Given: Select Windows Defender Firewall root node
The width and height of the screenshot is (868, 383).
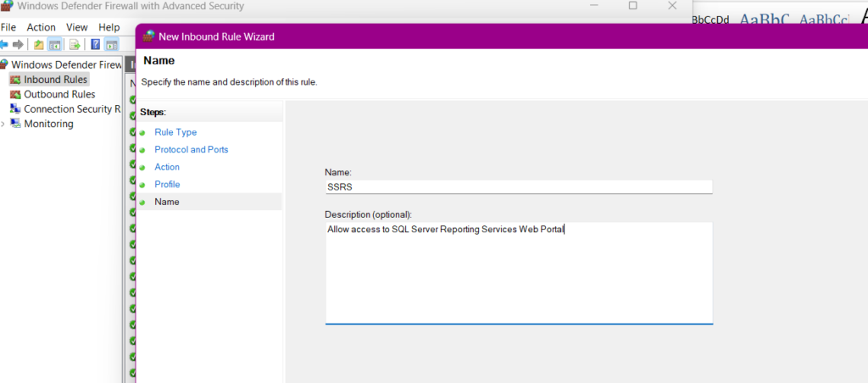Looking at the screenshot, I should [x=66, y=64].
